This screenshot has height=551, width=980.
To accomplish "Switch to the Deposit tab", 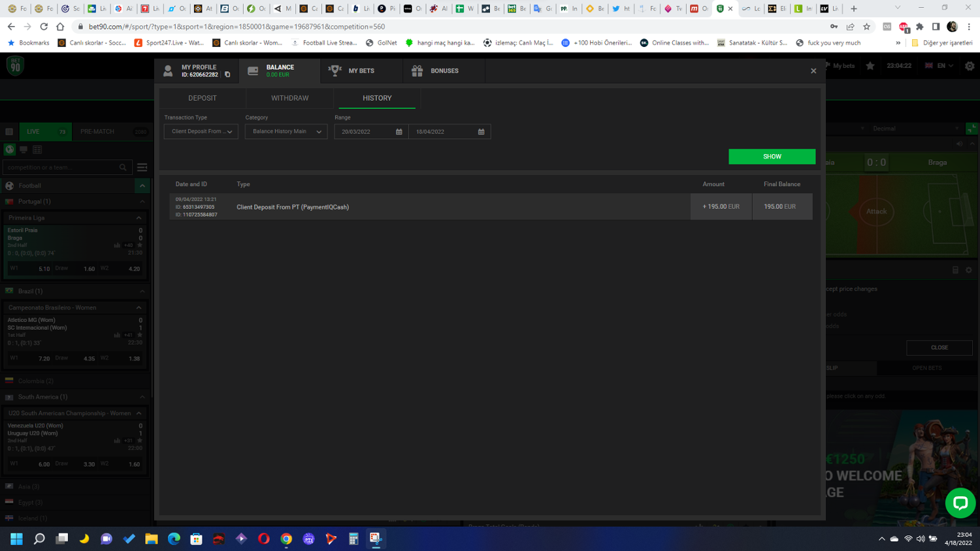I will point(203,98).
